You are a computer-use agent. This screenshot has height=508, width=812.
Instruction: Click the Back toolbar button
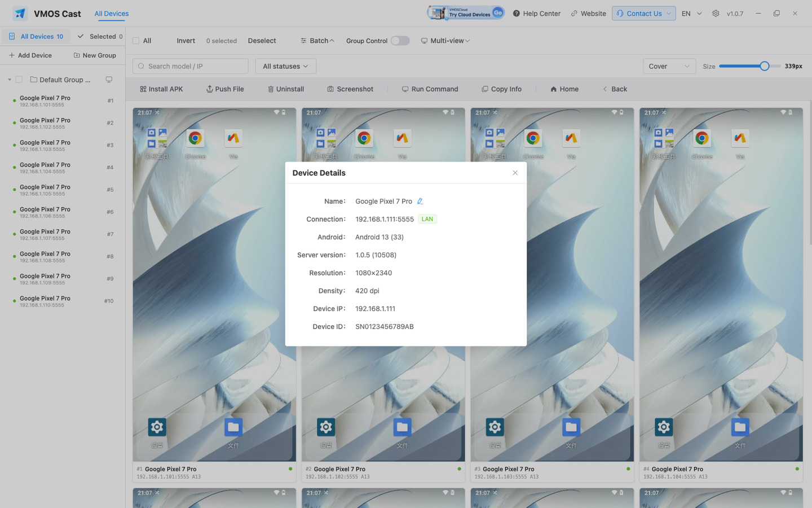point(615,89)
